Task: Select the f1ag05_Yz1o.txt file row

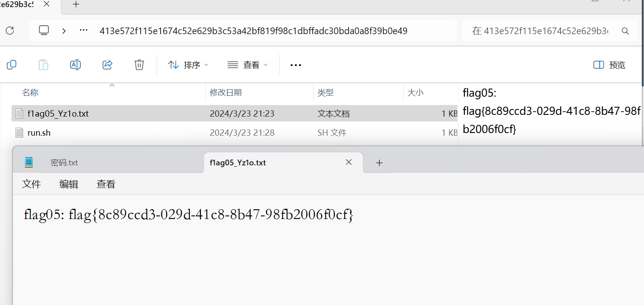Action: coord(235,113)
